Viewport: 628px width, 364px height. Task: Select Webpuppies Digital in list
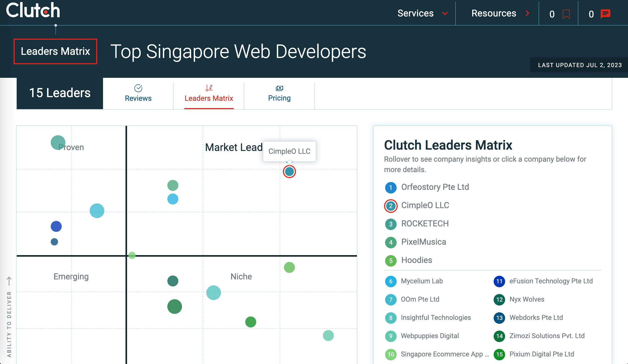tap(430, 336)
